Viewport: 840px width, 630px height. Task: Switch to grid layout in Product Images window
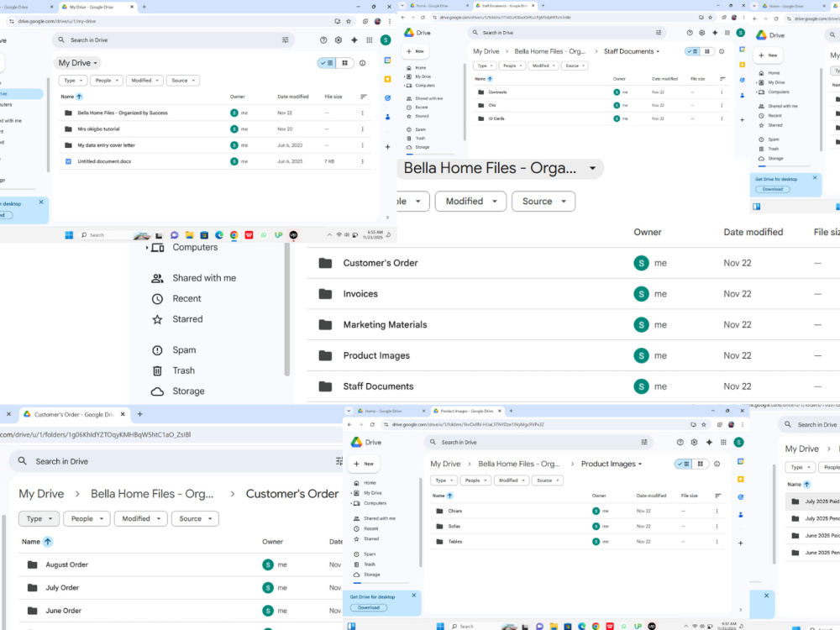coord(701,464)
